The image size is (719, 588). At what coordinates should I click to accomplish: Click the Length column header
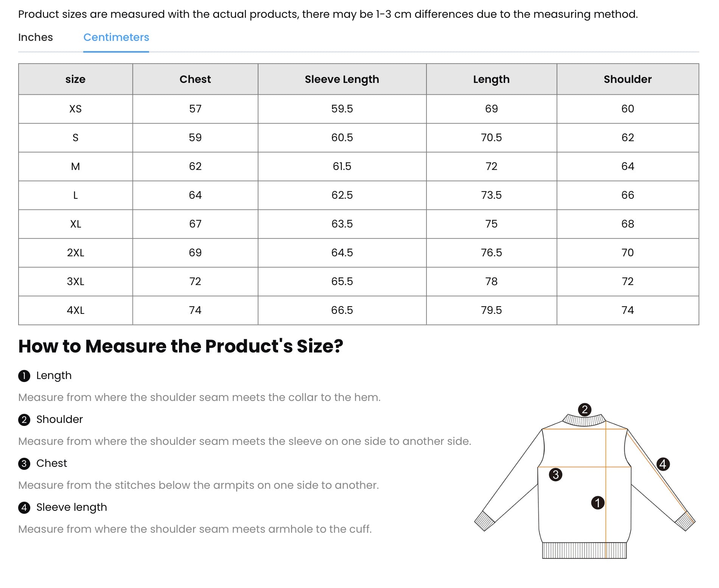pos(491,79)
